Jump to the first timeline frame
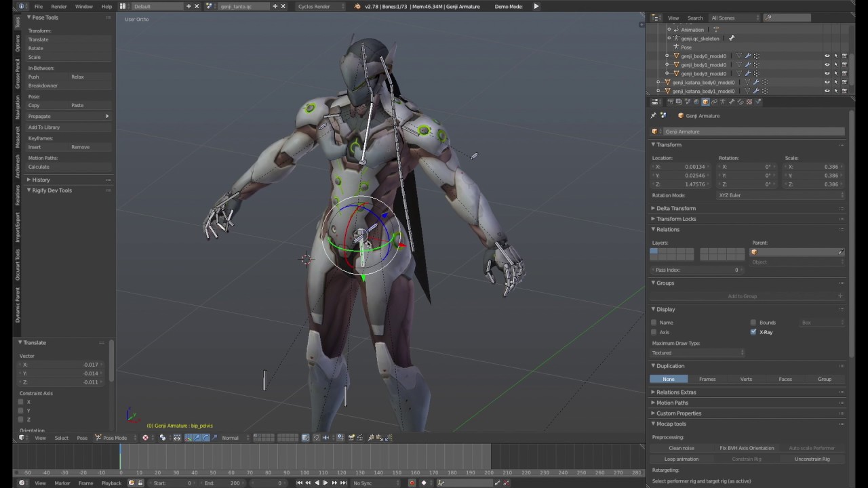868x488 pixels. tap(300, 483)
